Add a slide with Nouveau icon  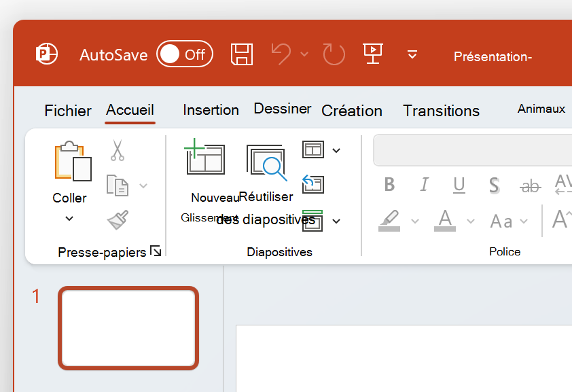click(204, 157)
